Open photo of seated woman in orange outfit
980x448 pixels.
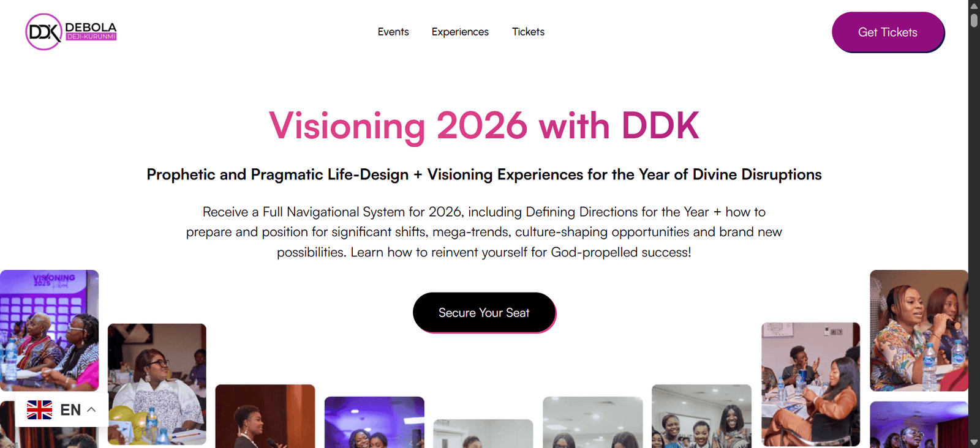click(x=810, y=384)
